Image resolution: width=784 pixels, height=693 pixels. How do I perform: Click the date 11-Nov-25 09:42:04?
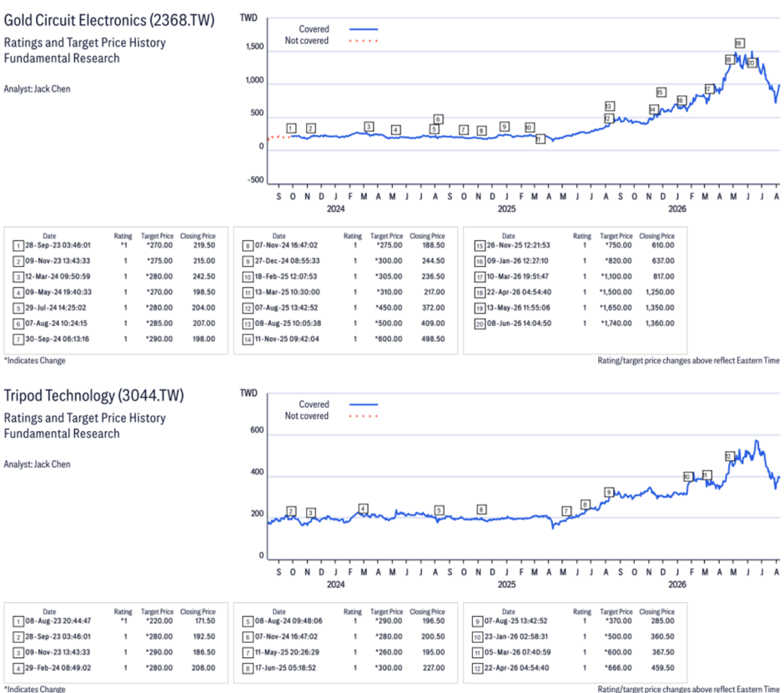coord(287,339)
